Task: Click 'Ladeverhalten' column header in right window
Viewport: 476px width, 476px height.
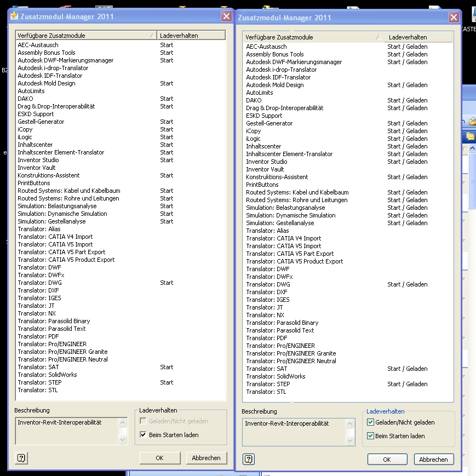Action: pyautogui.click(x=418, y=37)
